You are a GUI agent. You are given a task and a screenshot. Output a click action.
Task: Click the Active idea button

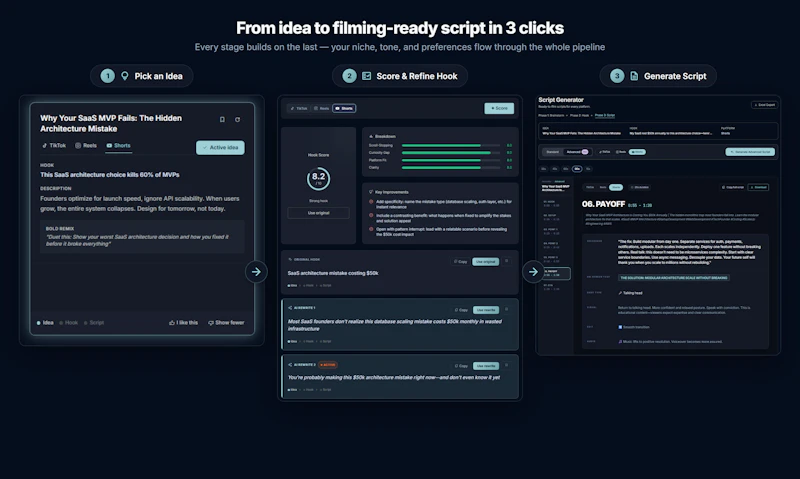(x=220, y=147)
